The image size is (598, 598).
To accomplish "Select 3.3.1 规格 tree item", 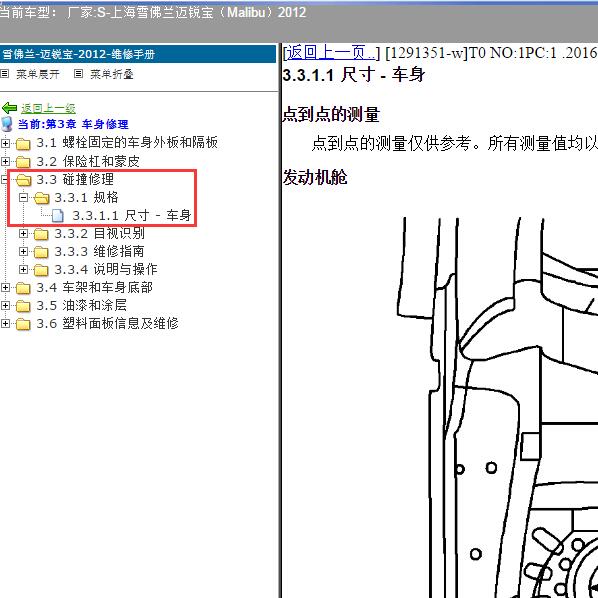I will [87, 197].
